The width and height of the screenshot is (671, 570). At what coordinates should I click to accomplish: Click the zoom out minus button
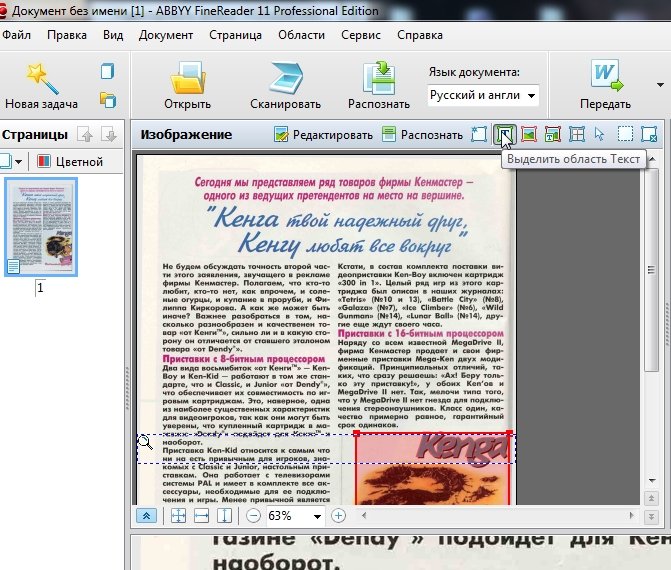coord(254,516)
